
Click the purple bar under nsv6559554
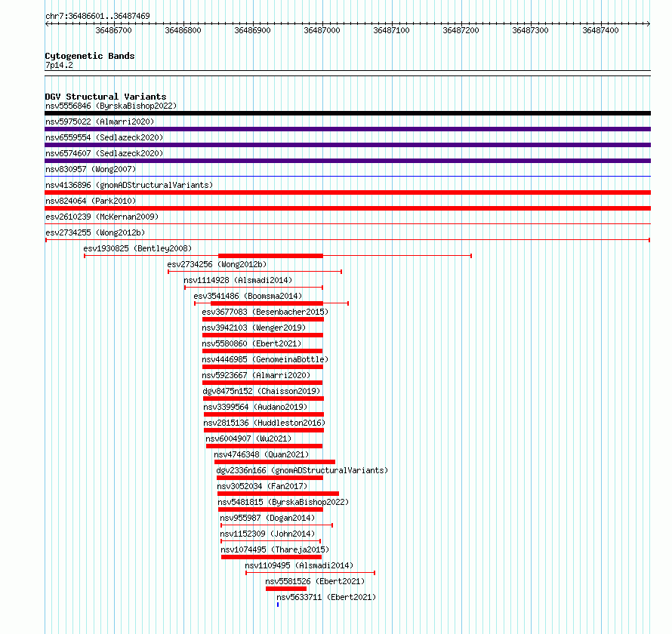[347, 145]
